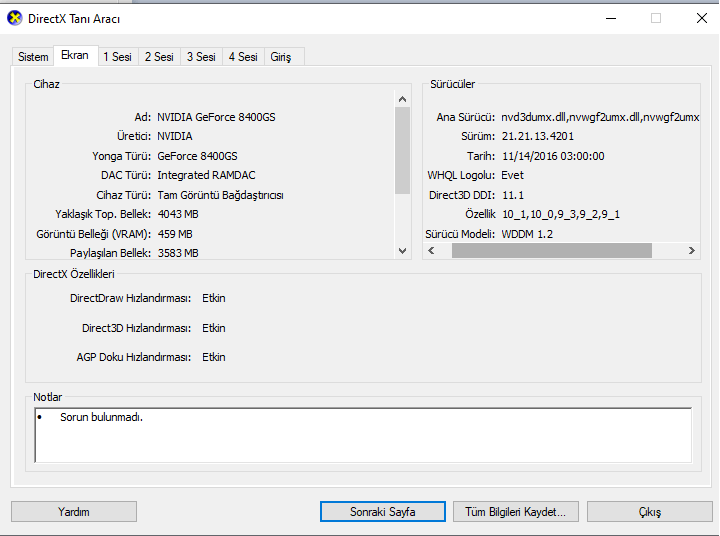Viewport: 720px width, 536px height.
Task: Click the Integrated RAMDAC value
Action: coord(206,175)
